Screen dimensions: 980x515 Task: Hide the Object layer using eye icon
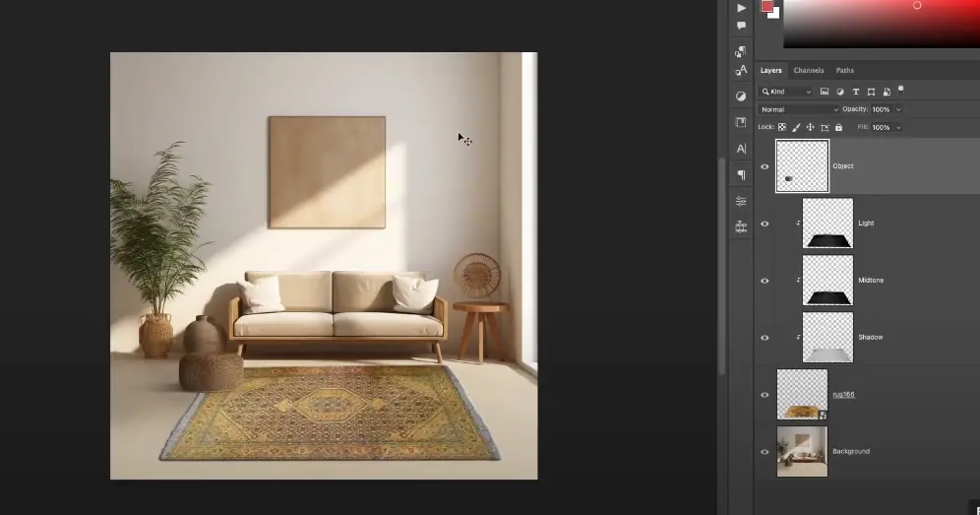pyautogui.click(x=765, y=166)
